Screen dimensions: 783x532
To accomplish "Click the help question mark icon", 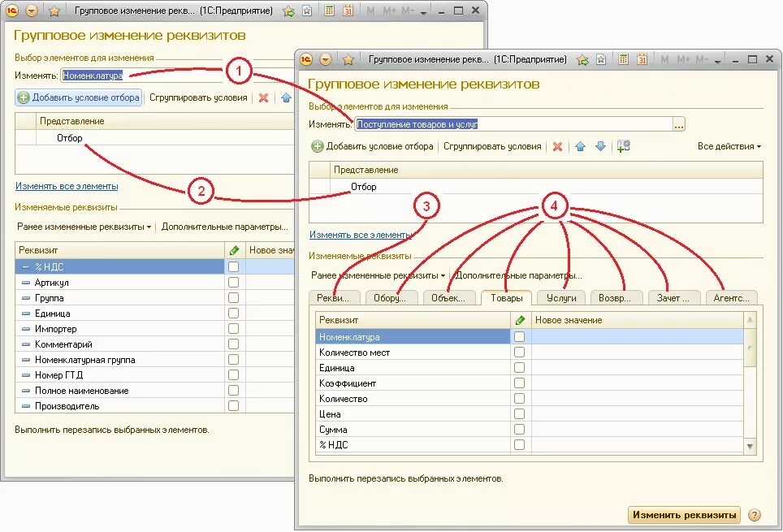I will [x=755, y=515].
